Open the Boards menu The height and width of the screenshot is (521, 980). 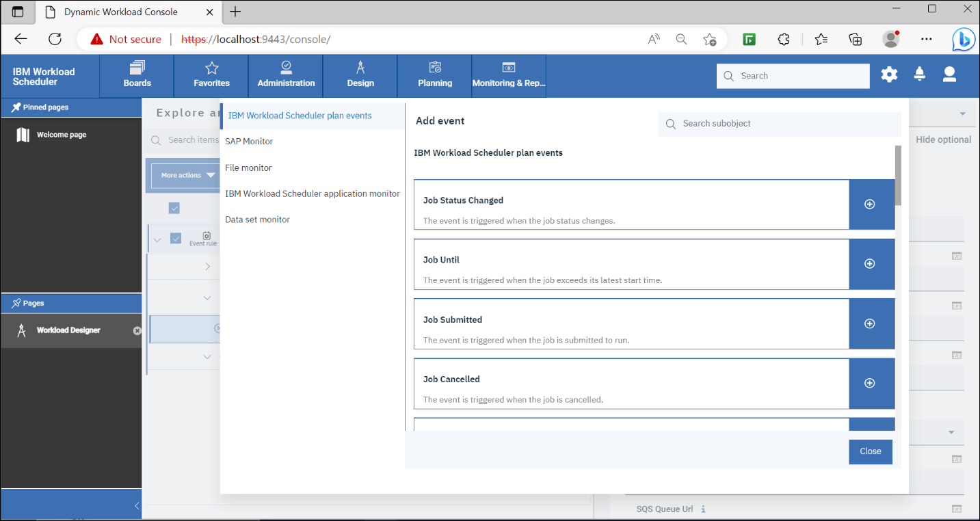[137, 76]
